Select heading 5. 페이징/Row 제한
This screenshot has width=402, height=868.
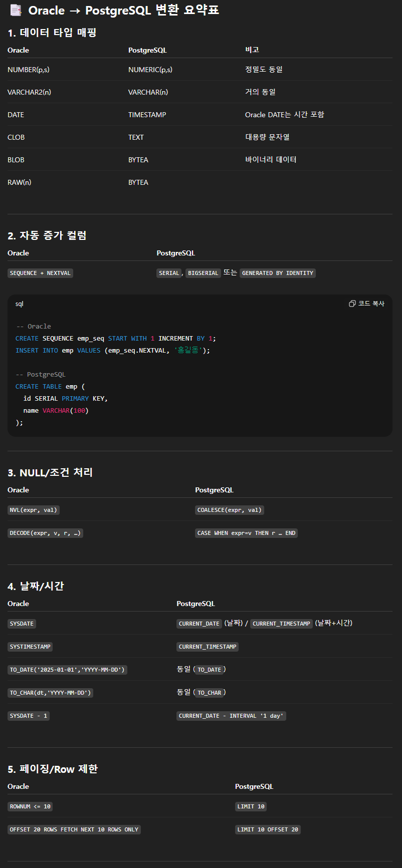coord(53,769)
